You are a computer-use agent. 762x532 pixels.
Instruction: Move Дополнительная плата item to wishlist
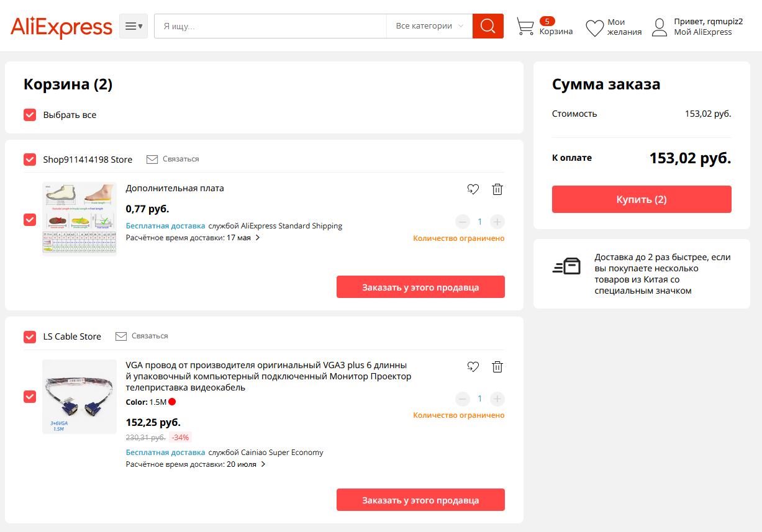coord(473,189)
